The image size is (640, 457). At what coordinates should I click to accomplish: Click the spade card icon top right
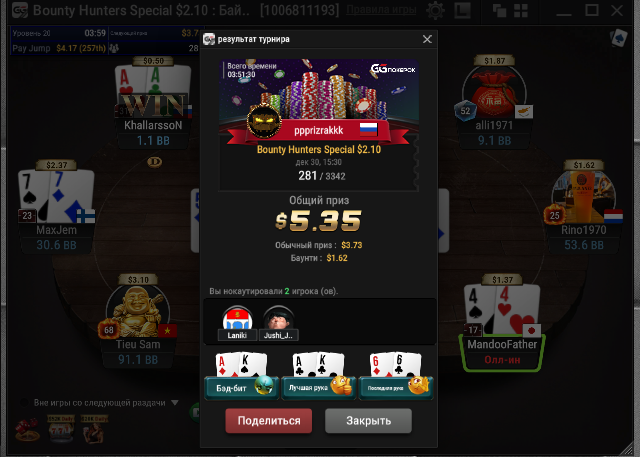pos(618,38)
